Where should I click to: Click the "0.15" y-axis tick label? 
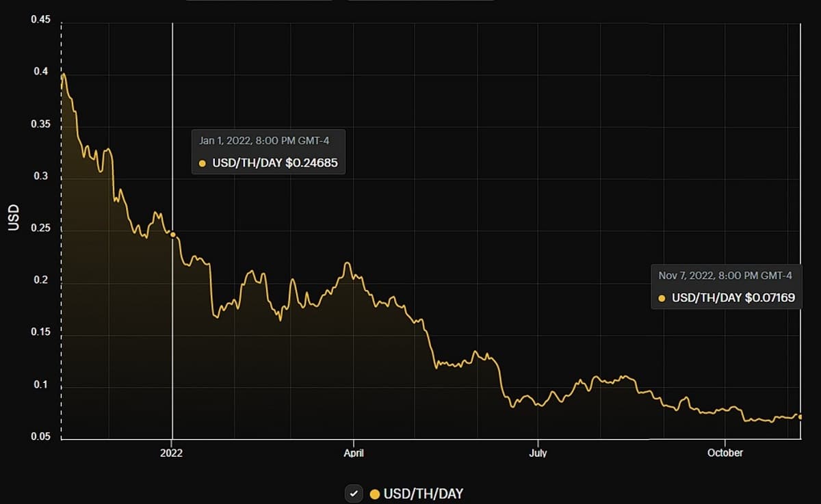[40, 332]
